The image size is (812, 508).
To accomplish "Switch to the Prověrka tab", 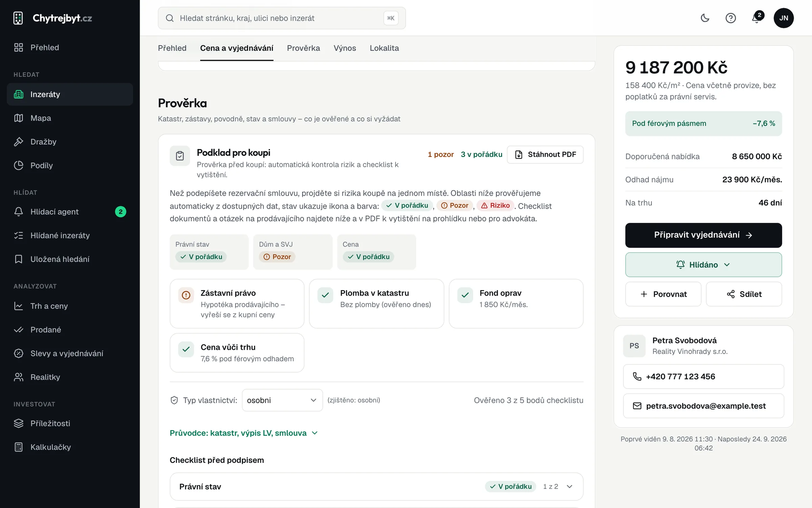I will [303, 48].
